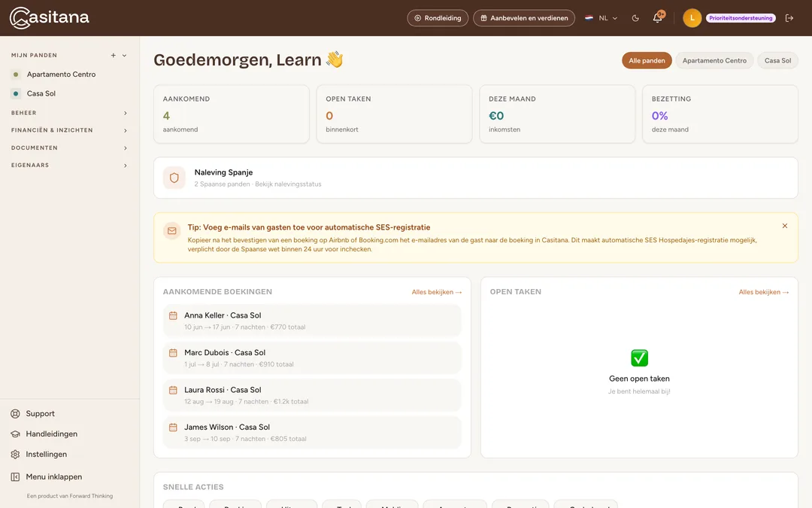
Task: Click the envelope icon in the SES tip
Action: [x=172, y=231]
